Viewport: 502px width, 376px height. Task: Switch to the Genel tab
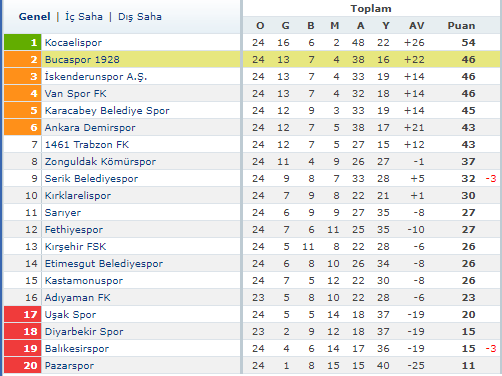34,16
